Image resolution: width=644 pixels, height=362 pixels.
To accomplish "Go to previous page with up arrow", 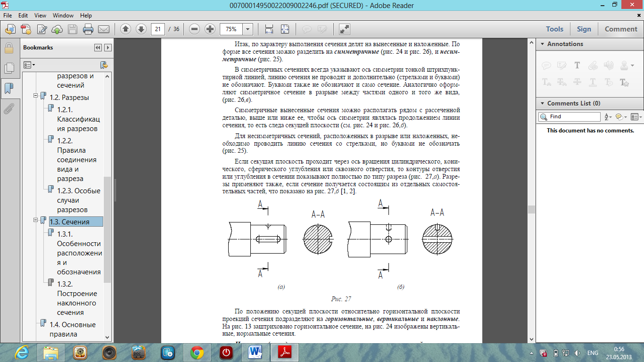I will pyautogui.click(x=125, y=29).
